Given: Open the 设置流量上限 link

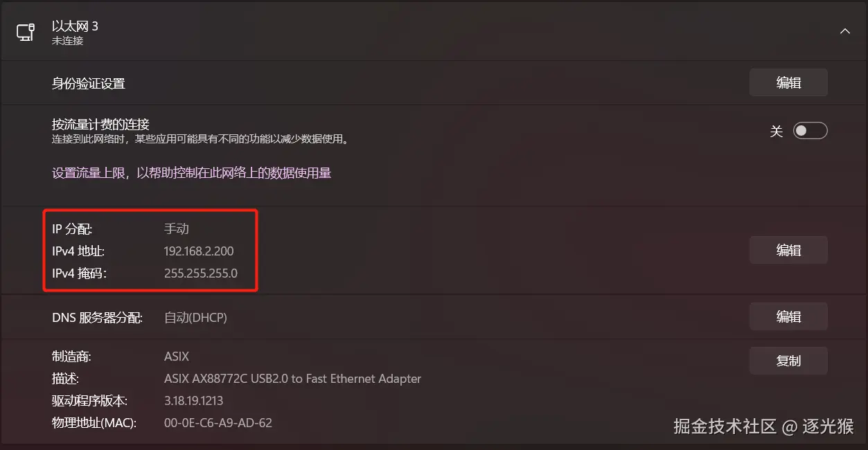Looking at the screenshot, I should point(192,173).
